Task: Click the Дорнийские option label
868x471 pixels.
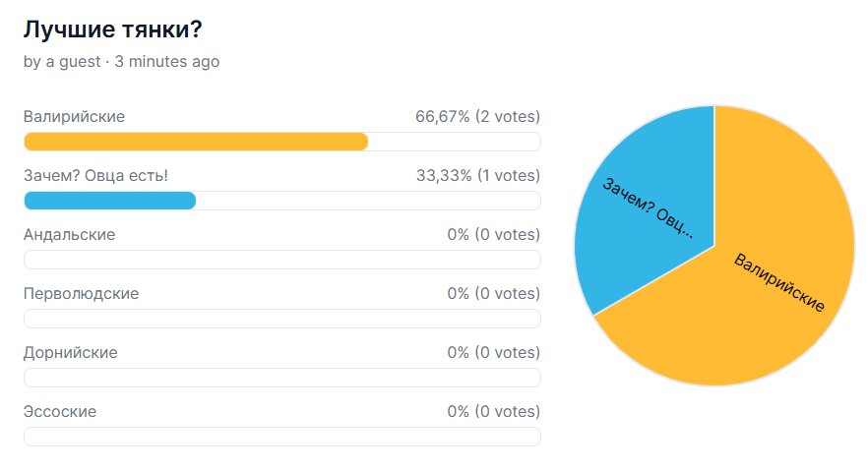Action: (70, 353)
